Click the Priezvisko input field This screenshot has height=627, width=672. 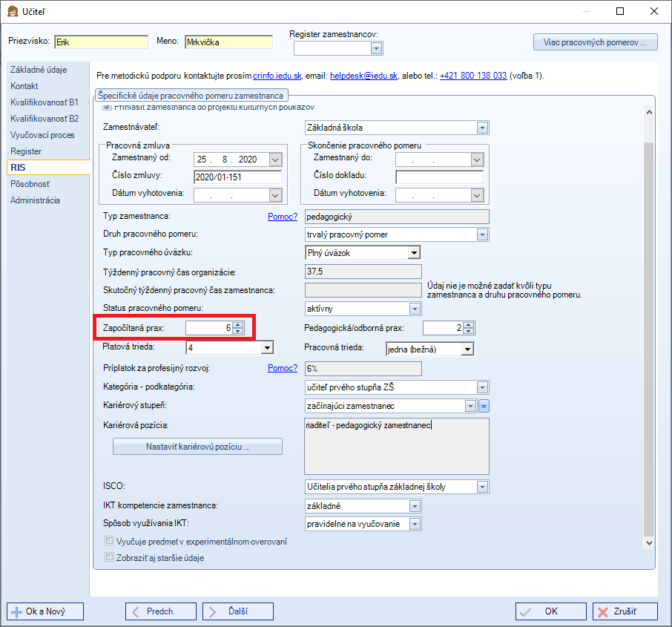(102, 42)
